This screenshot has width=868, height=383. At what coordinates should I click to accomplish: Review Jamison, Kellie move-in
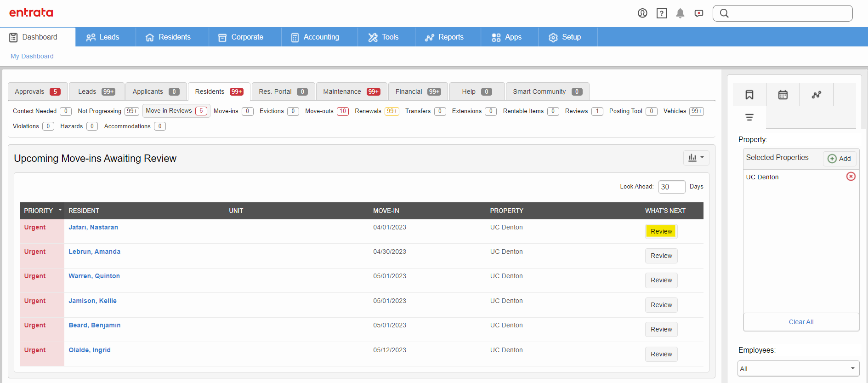[661, 305]
